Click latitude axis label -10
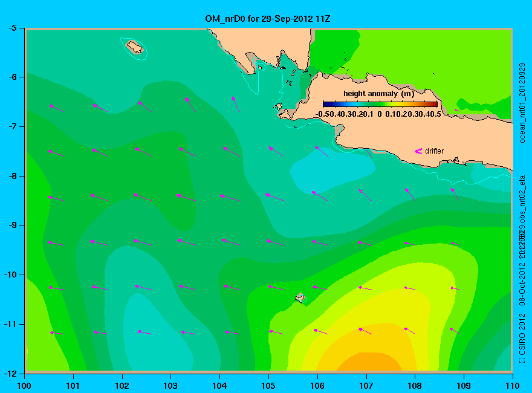The image size is (532, 393). pyautogui.click(x=10, y=274)
